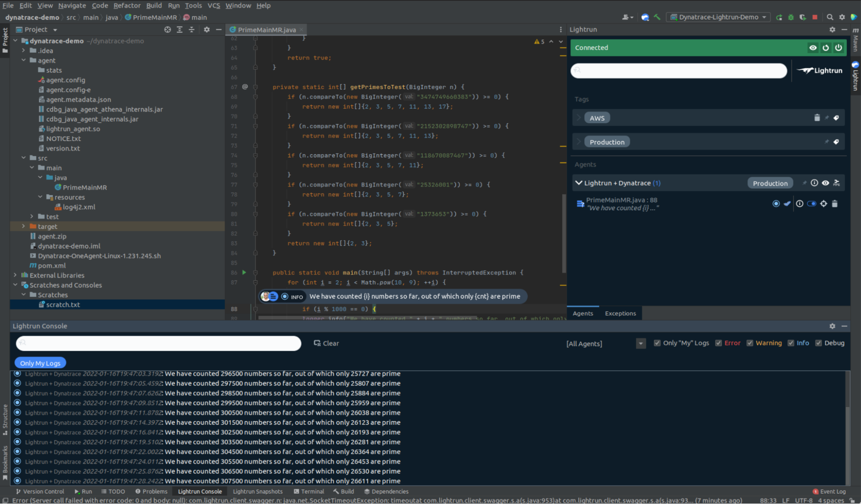Open info for Lightrun + Dynatrace agent
861x504 pixels.
tap(814, 183)
